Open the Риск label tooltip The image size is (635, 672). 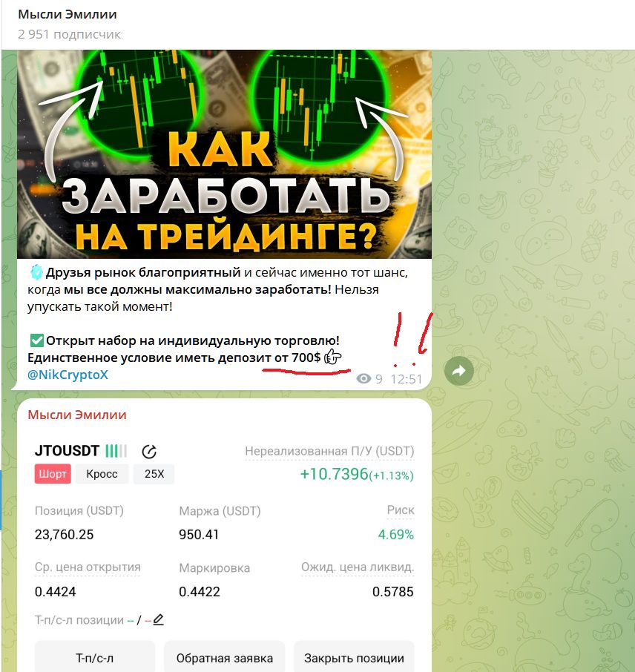click(401, 510)
